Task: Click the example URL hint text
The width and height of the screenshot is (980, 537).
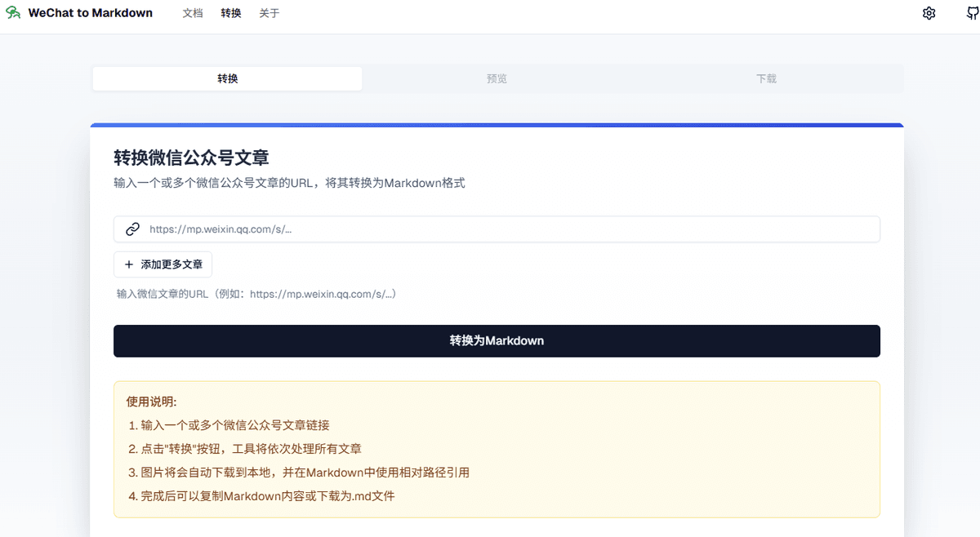Action: click(x=254, y=294)
